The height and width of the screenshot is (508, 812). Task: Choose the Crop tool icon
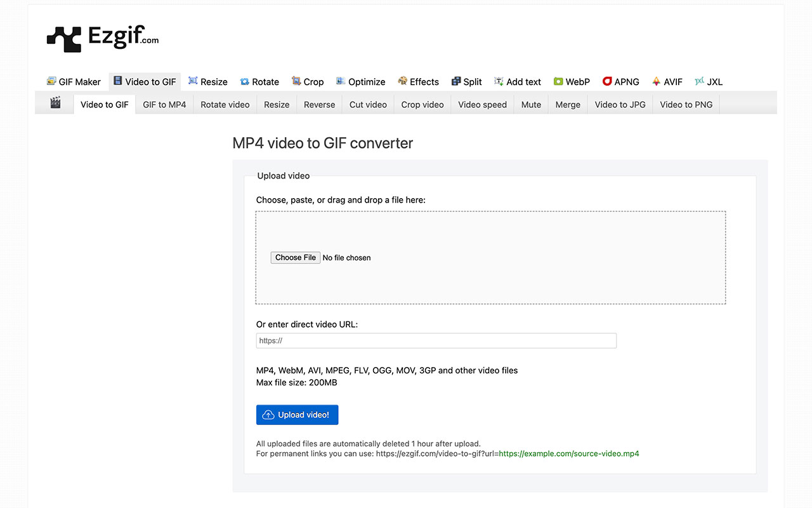click(296, 81)
